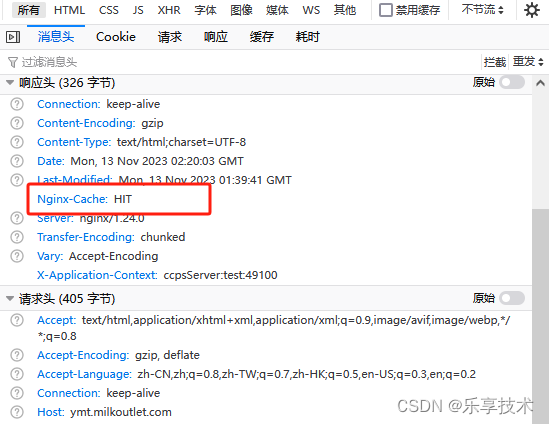This screenshot has width=549, height=424.
Task: Click help icon beside Transfer-Encoding header
Action: (17, 237)
